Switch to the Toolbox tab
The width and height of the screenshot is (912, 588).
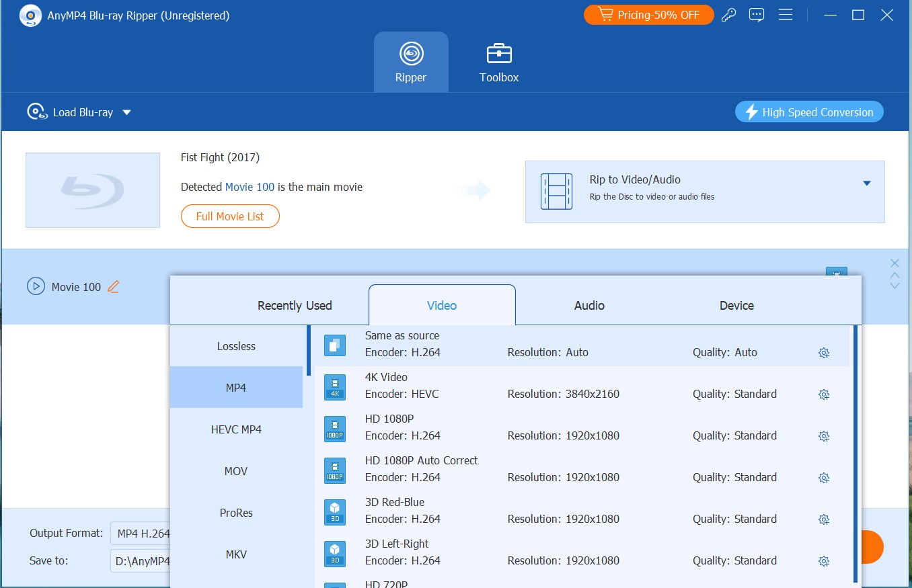pos(498,61)
